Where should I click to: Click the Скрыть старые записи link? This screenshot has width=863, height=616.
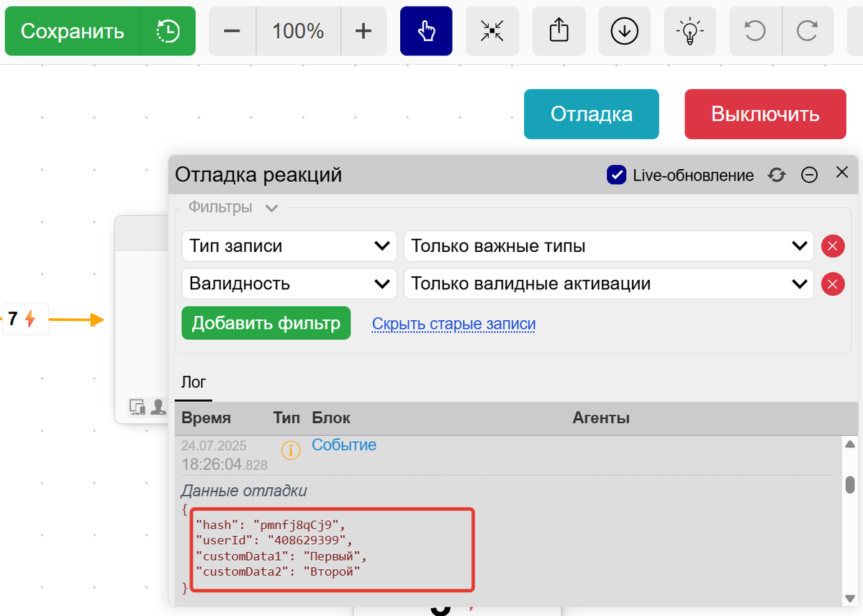[x=453, y=324]
